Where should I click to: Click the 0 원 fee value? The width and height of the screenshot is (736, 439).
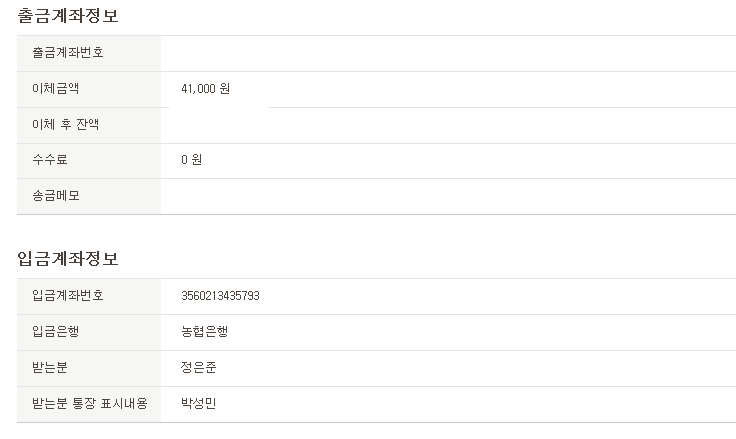pos(192,160)
